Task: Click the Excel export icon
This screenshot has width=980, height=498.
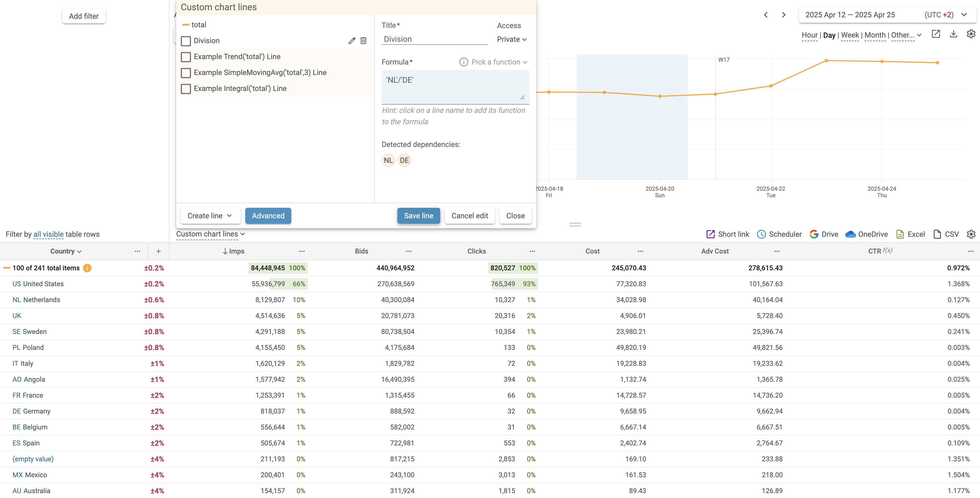Action: click(x=900, y=234)
